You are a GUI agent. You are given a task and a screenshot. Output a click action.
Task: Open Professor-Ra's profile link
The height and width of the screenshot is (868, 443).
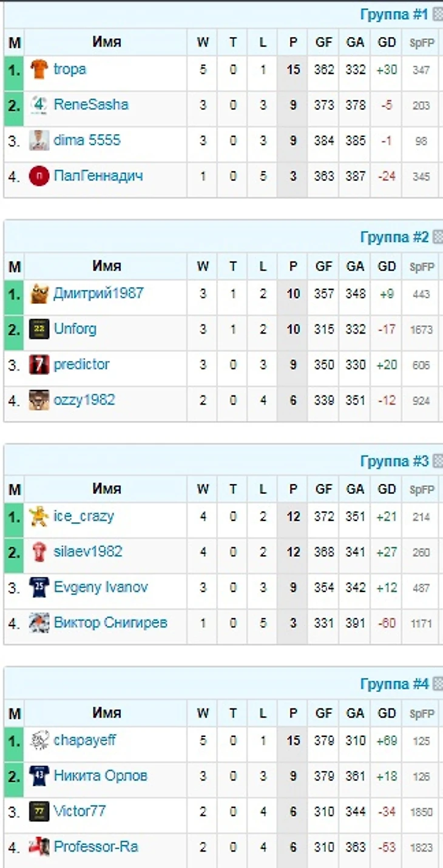[95, 847]
